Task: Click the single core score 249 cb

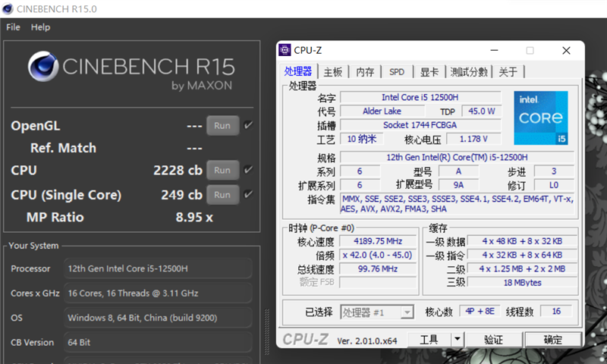Action: pyautogui.click(x=181, y=195)
